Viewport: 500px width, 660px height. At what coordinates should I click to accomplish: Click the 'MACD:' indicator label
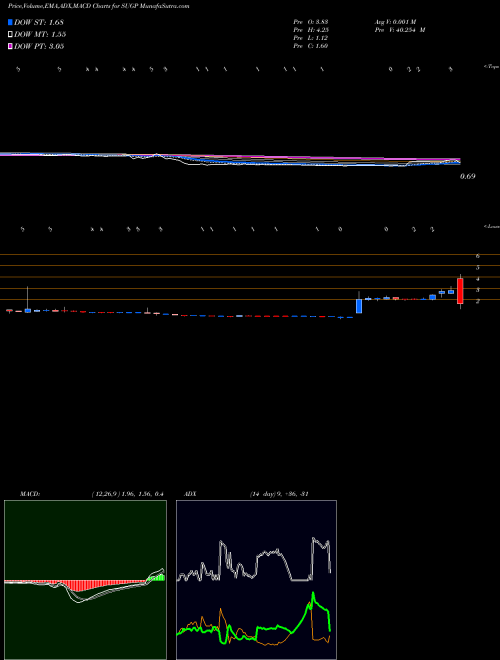click(30, 494)
